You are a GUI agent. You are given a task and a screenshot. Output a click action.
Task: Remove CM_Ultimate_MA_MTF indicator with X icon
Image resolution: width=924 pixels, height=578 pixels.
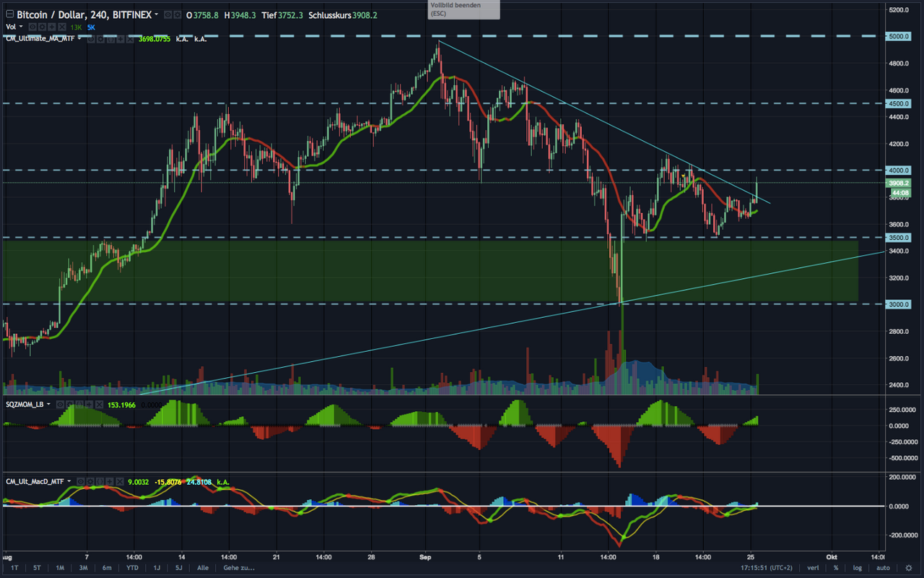click(x=128, y=38)
